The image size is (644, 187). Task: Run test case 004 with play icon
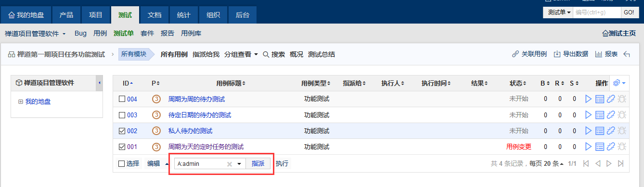coord(588,99)
